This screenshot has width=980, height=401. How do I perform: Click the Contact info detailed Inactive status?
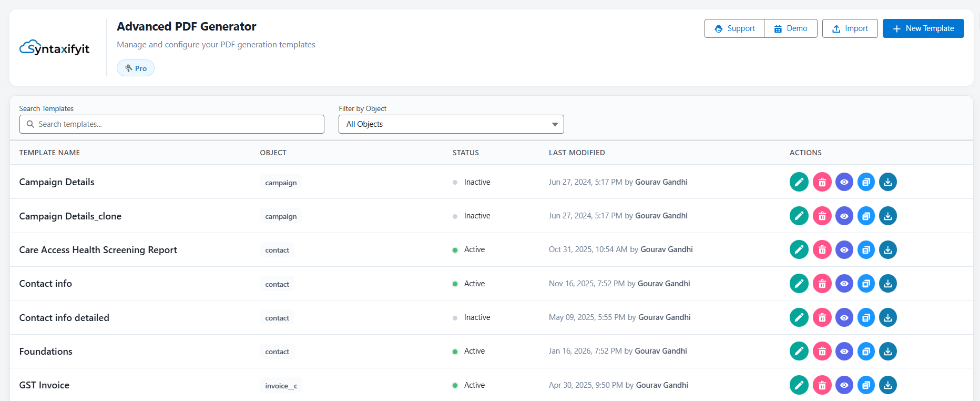pos(471,317)
